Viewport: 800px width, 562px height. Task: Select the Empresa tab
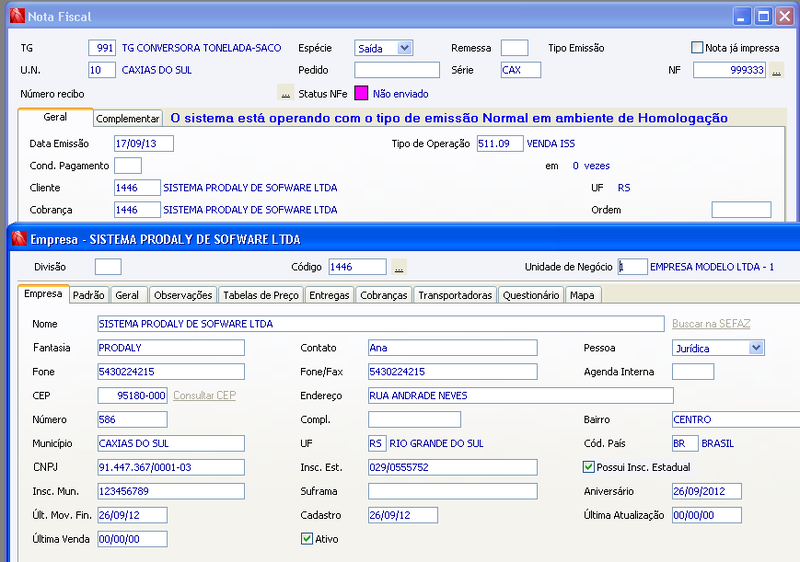coord(43,294)
